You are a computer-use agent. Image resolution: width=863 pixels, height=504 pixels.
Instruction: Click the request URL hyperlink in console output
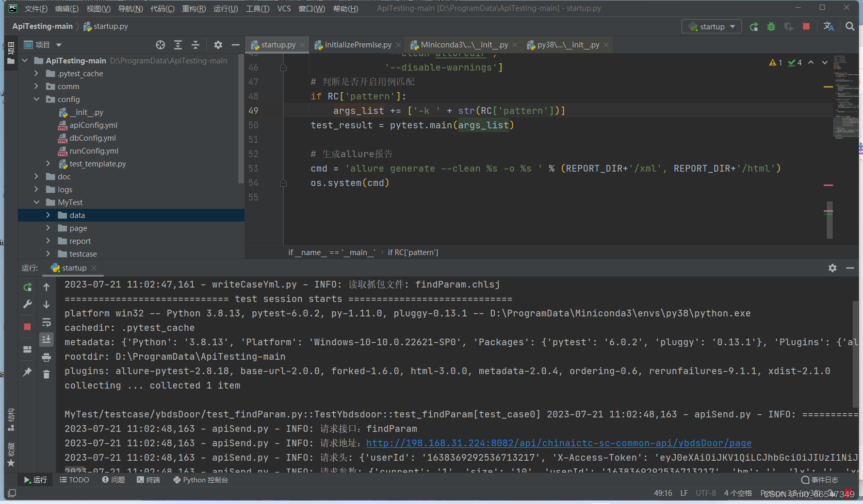[x=559, y=443]
